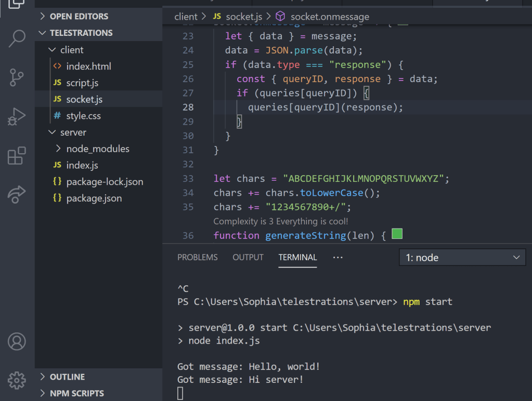
Task: Open the Run and Debug view icon
Action: pyautogui.click(x=17, y=117)
